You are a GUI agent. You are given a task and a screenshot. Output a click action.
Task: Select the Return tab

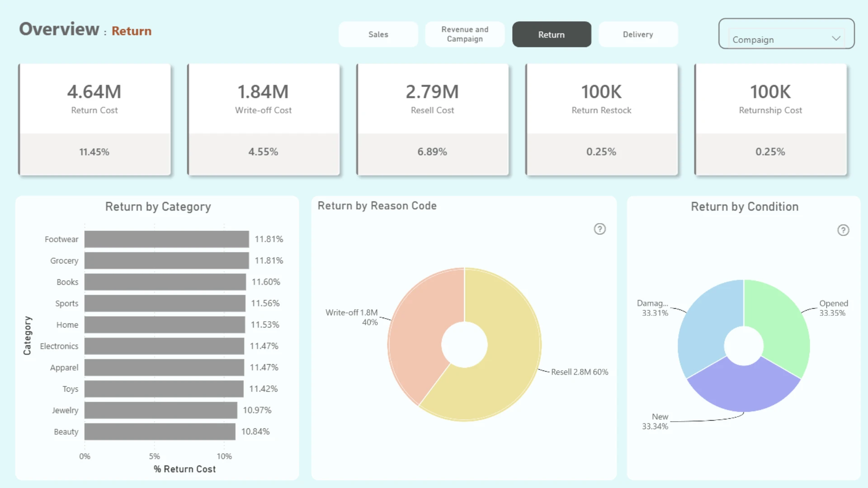click(552, 34)
